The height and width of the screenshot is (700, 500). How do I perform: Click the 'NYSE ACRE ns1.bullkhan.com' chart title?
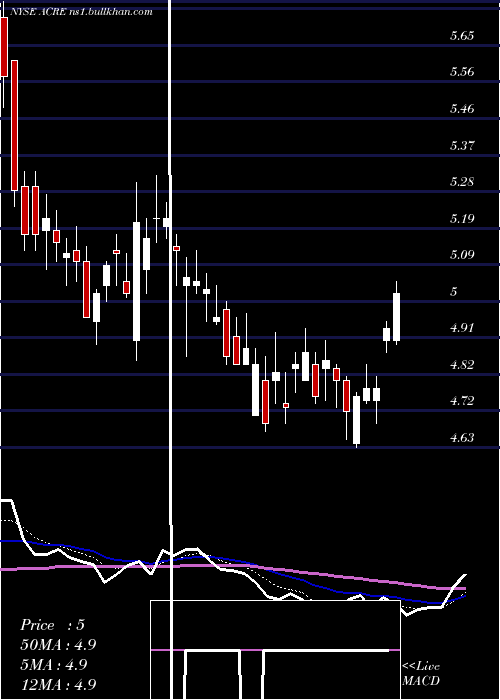point(80,12)
